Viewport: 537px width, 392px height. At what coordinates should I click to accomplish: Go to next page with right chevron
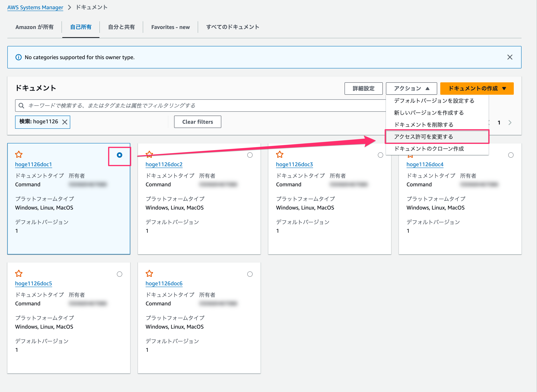[x=510, y=123]
